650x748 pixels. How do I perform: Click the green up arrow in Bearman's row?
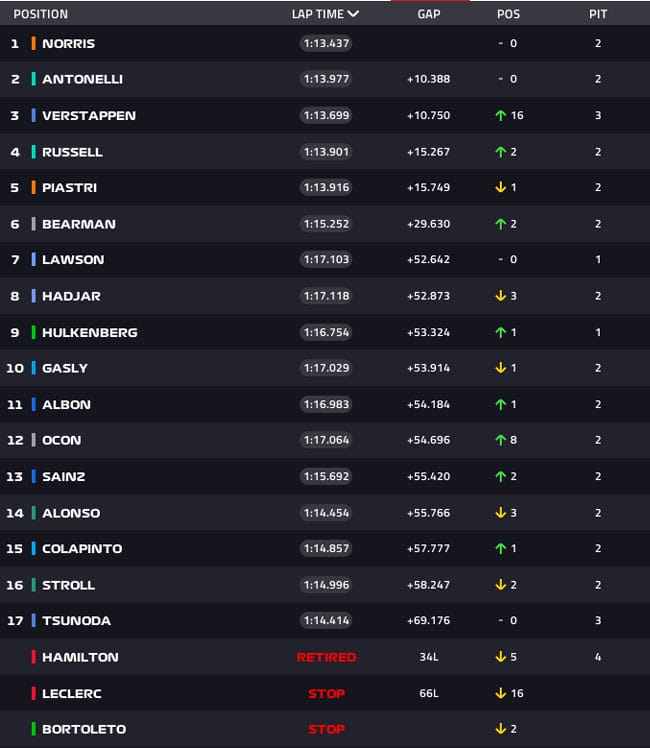[500, 224]
